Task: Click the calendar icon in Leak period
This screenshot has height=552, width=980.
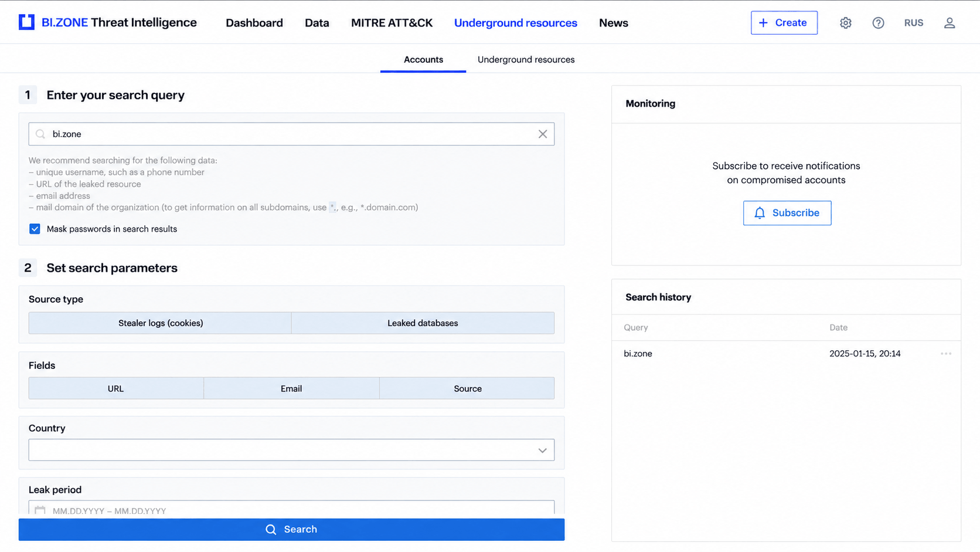Action: coord(40,510)
